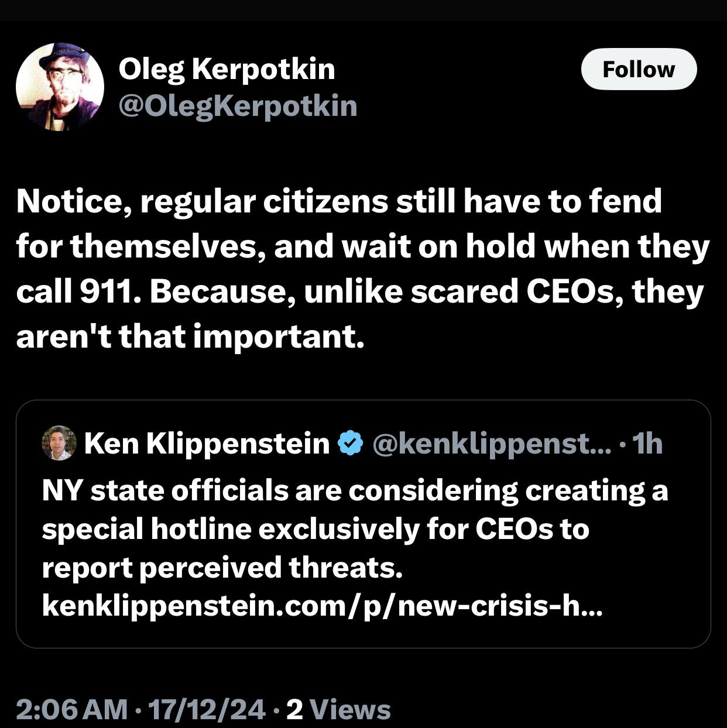Open the Oleg Kerpotkin display name
This screenshot has width=727, height=728.
pyautogui.click(x=227, y=69)
